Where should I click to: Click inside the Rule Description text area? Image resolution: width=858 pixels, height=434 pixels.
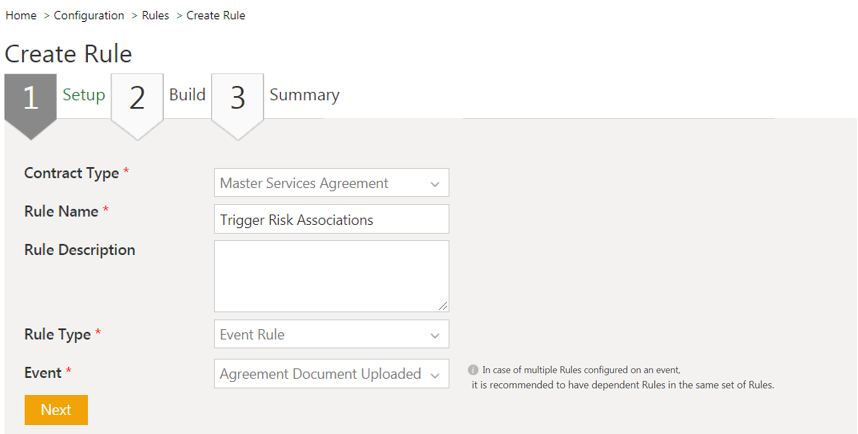point(331,275)
